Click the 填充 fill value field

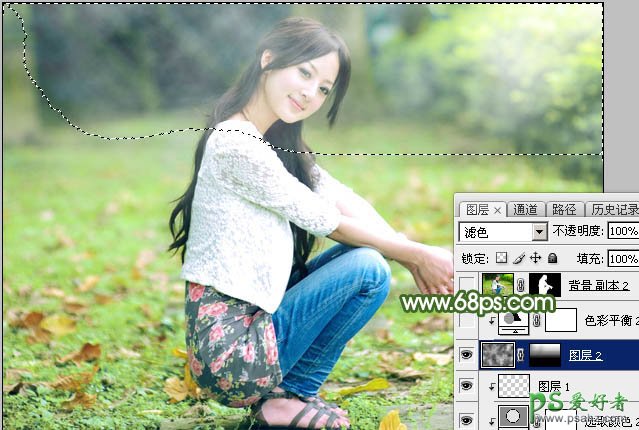coord(622,258)
